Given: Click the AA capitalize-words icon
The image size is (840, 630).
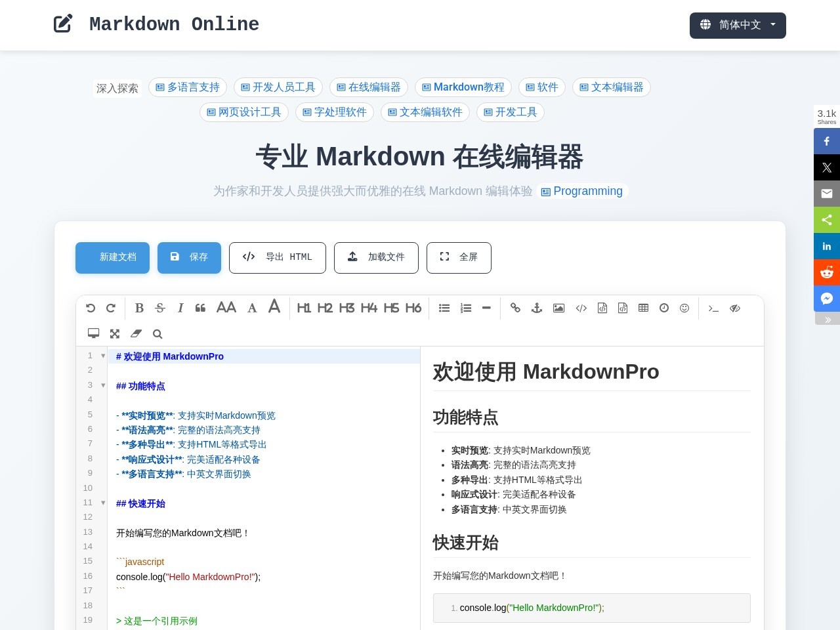Looking at the screenshot, I should tap(226, 308).
